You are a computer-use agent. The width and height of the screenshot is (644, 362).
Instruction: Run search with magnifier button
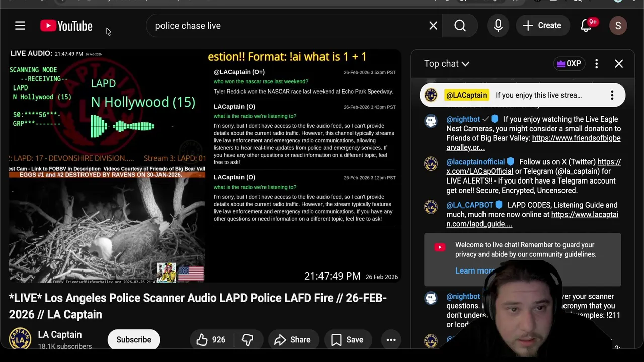click(460, 26)
